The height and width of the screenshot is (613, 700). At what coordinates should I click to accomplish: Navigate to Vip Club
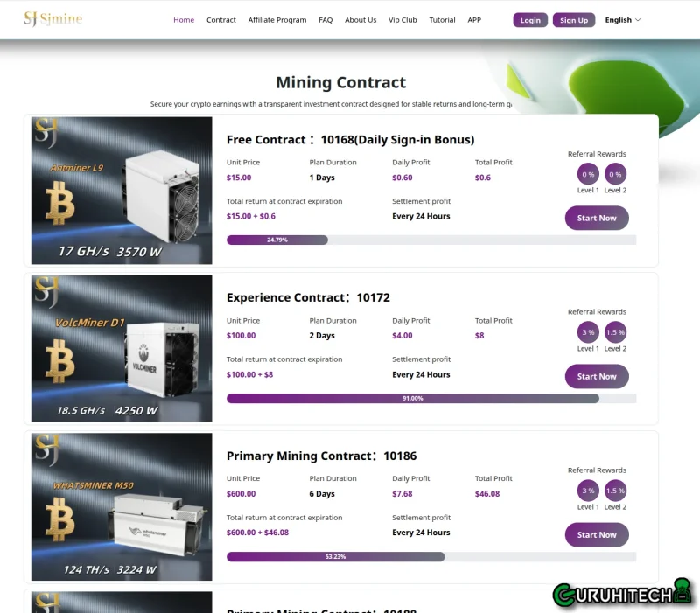click(402, 20)
